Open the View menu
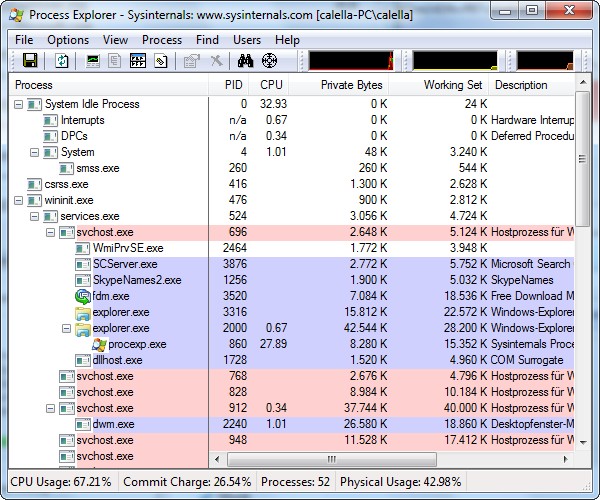 point(115,40)
